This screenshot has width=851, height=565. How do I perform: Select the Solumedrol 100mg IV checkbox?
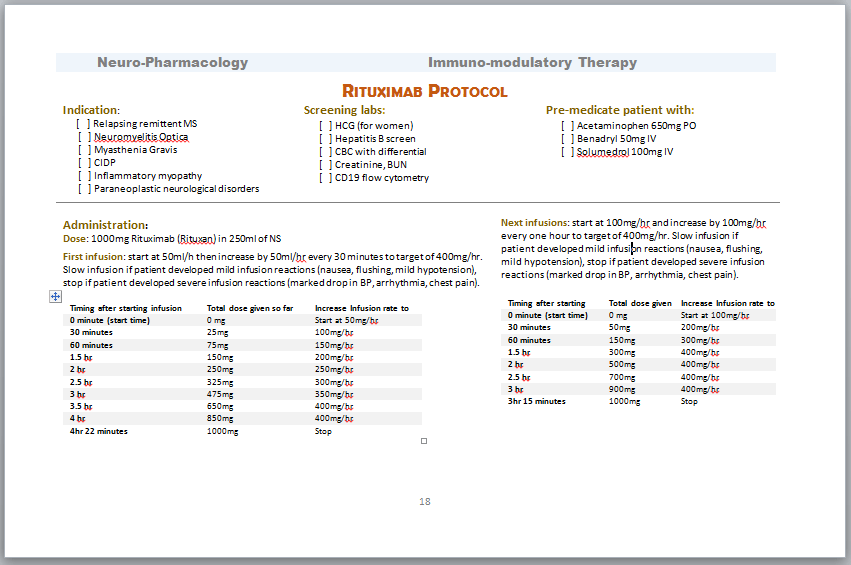point(567,152)
